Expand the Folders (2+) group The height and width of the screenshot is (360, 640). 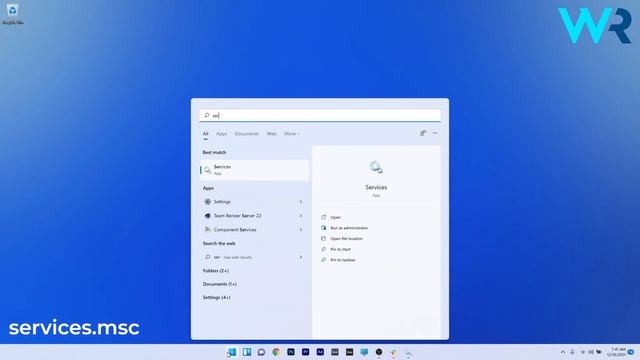pos(216,271)
